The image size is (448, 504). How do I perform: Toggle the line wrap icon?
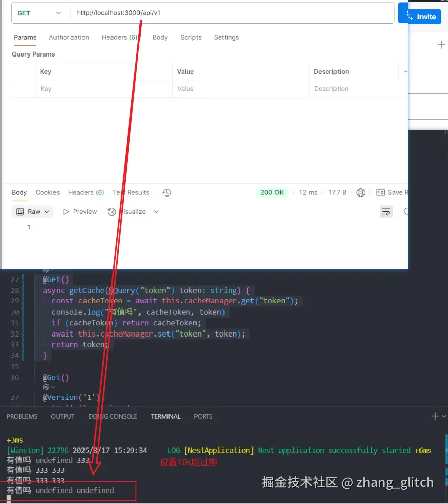386,211
